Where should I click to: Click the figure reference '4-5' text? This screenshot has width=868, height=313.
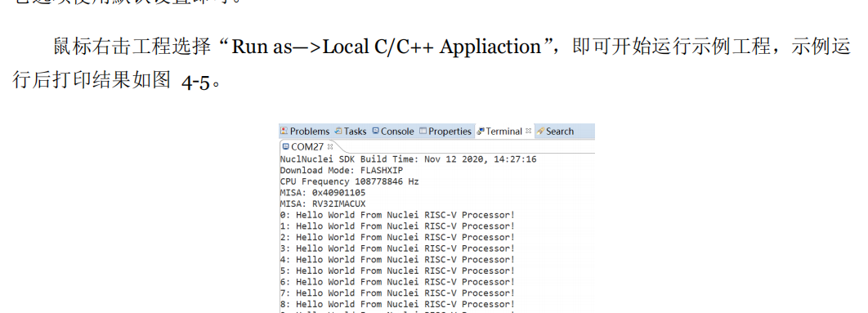tap(195, 83)
